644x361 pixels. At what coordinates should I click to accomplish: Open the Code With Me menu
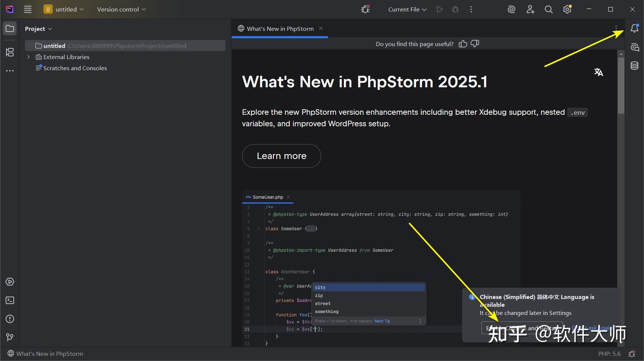point(530,9)
